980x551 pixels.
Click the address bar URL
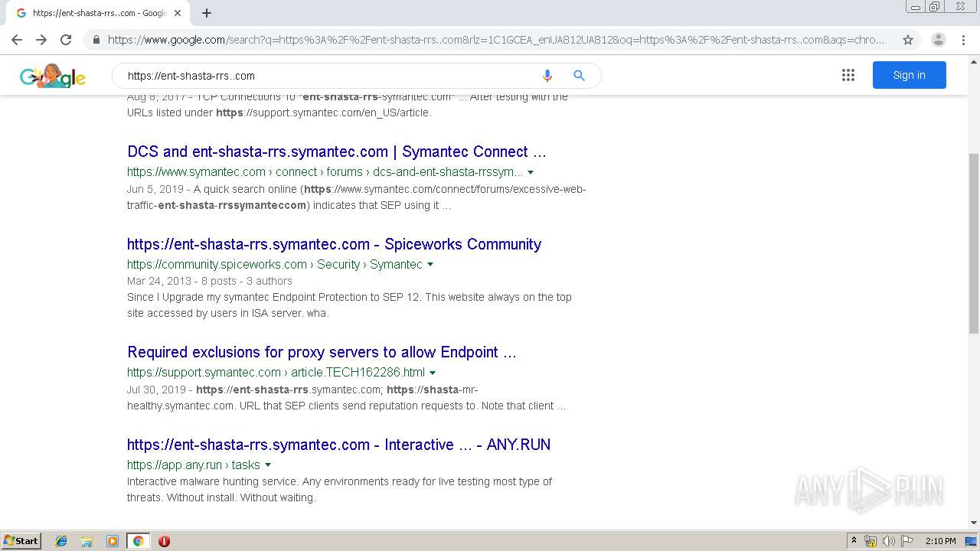(x=496, y=40)
